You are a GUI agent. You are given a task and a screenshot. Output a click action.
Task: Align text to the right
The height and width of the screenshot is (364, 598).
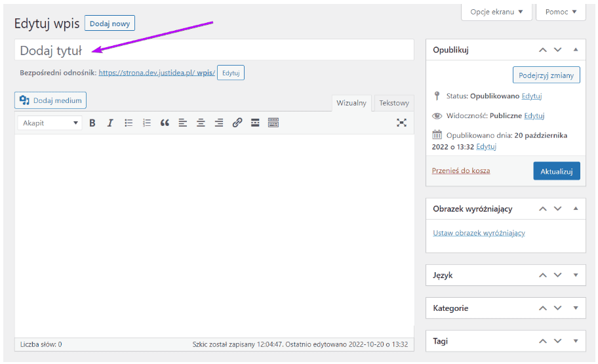click(219, 123)
